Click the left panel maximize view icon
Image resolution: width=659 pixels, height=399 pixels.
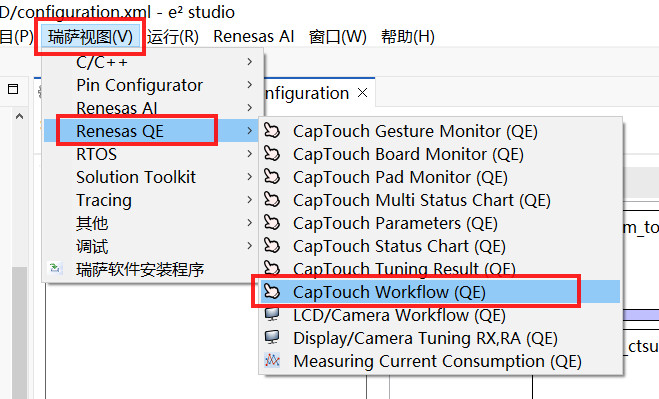point(13,89)
